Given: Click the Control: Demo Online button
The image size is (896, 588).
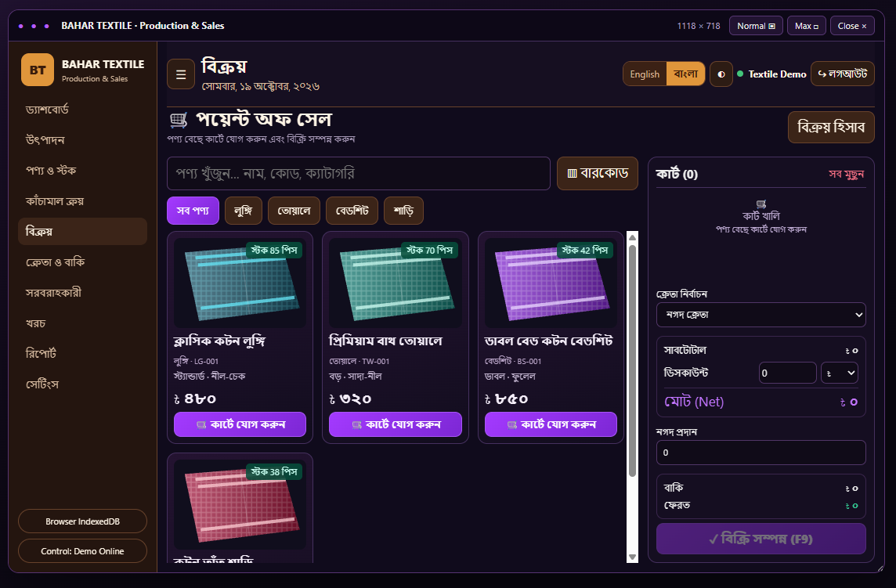Looking at the screenshot, I should click(82, 551).
